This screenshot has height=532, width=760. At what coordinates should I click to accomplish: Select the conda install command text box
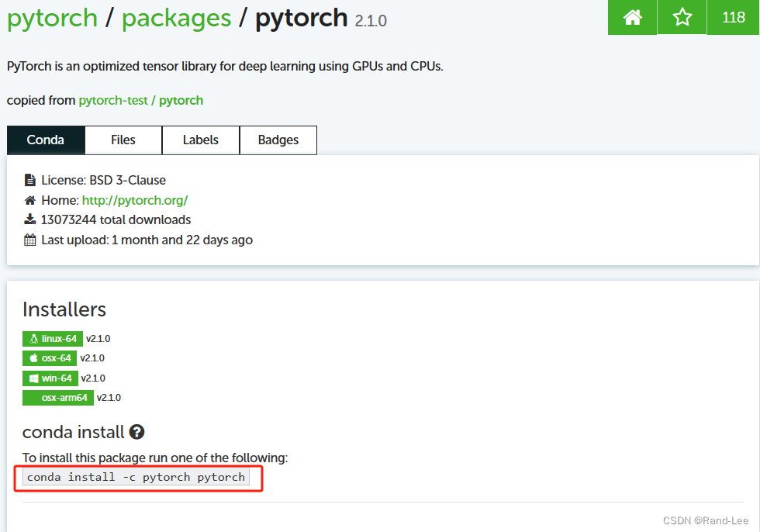(x=136, y=477)
